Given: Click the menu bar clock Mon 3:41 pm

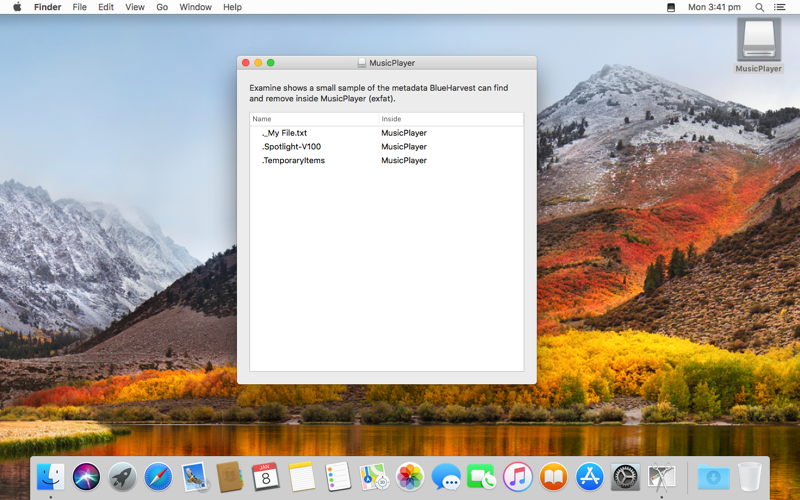Looking at the screenshot, I should 714,7.
